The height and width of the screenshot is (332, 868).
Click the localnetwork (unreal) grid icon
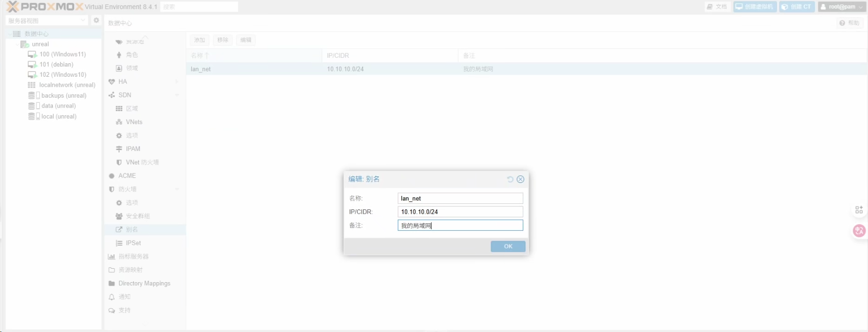(32, 85)
